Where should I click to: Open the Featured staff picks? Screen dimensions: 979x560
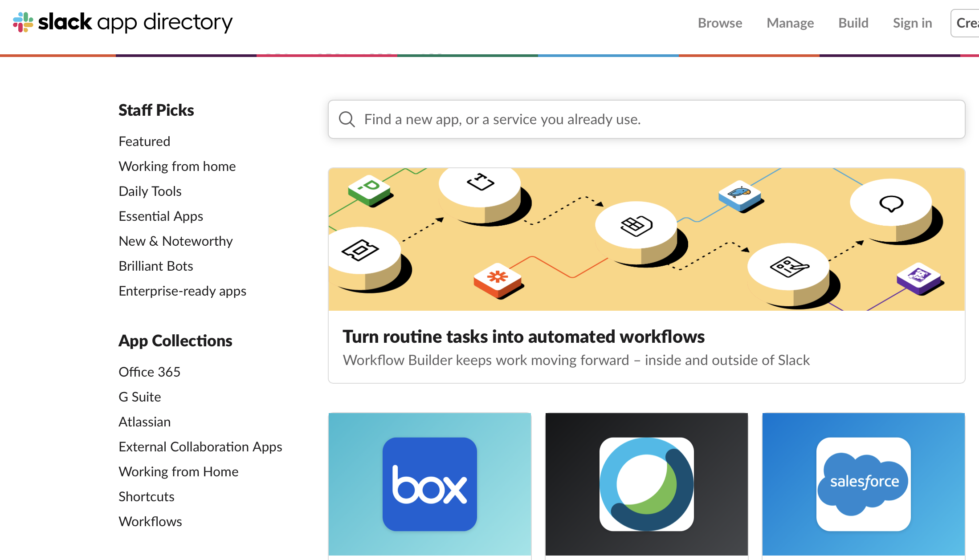[x=144, y=141]
